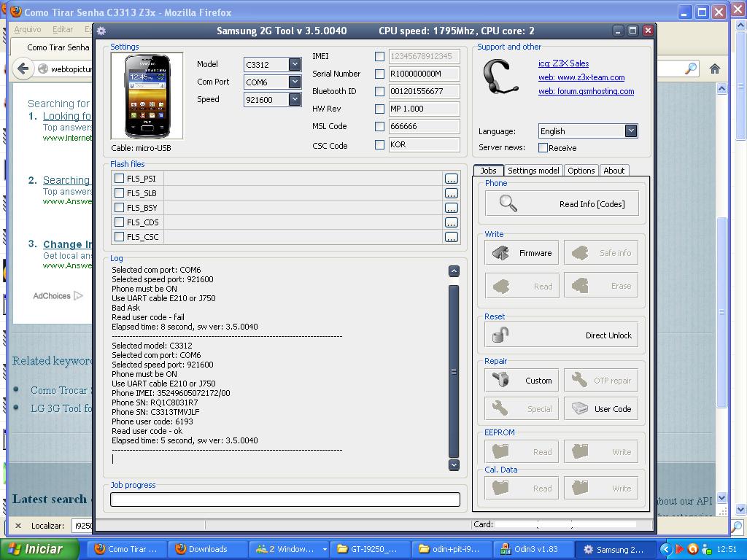Browse for FLS_PSI file with ellipsis button
747x560 pixels.
(451, 179)
